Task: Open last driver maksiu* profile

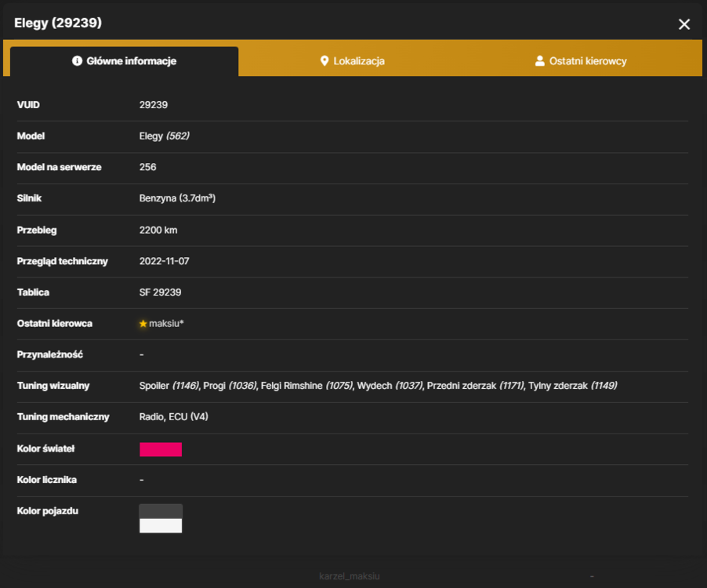Action: pyautogui.click(x=166, y=323)
